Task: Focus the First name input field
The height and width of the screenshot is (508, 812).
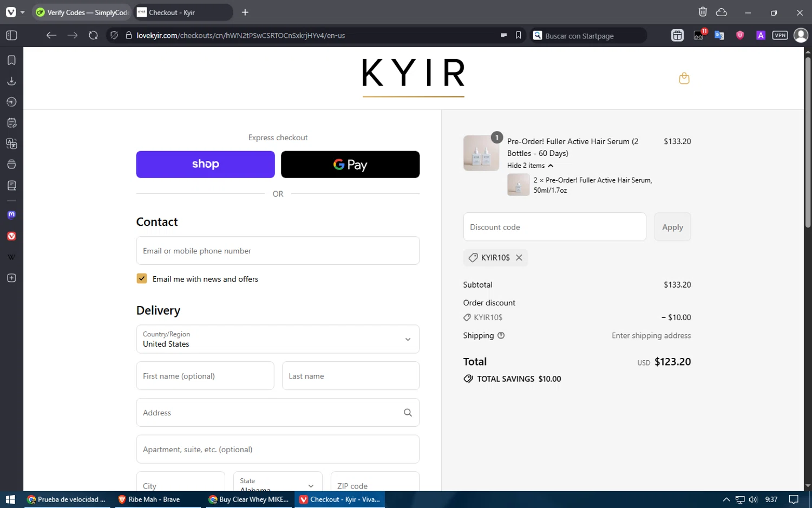Action: 205,376
